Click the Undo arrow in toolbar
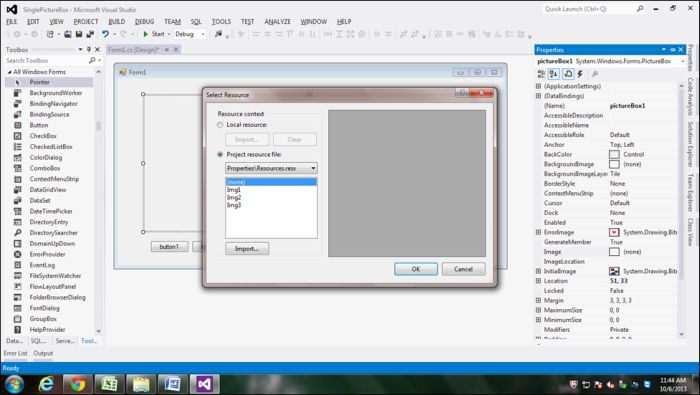Viewport: 700px width, 395px height. tap(105, 34)
